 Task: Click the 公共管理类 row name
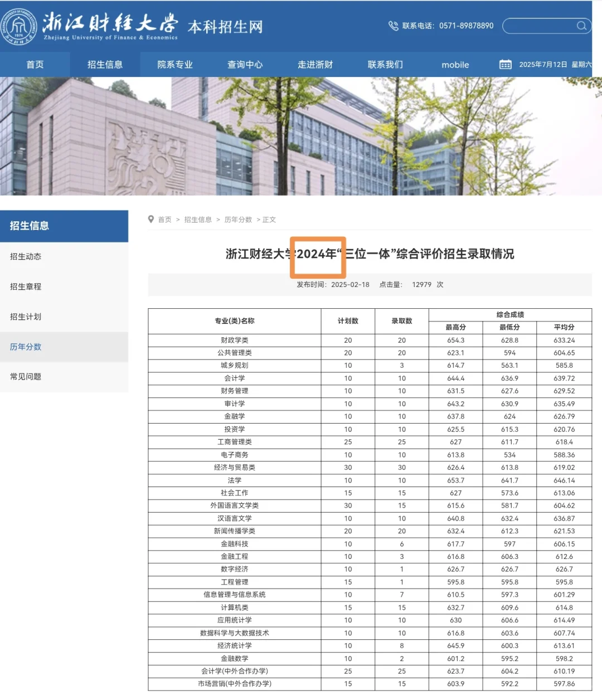[235, 353]
